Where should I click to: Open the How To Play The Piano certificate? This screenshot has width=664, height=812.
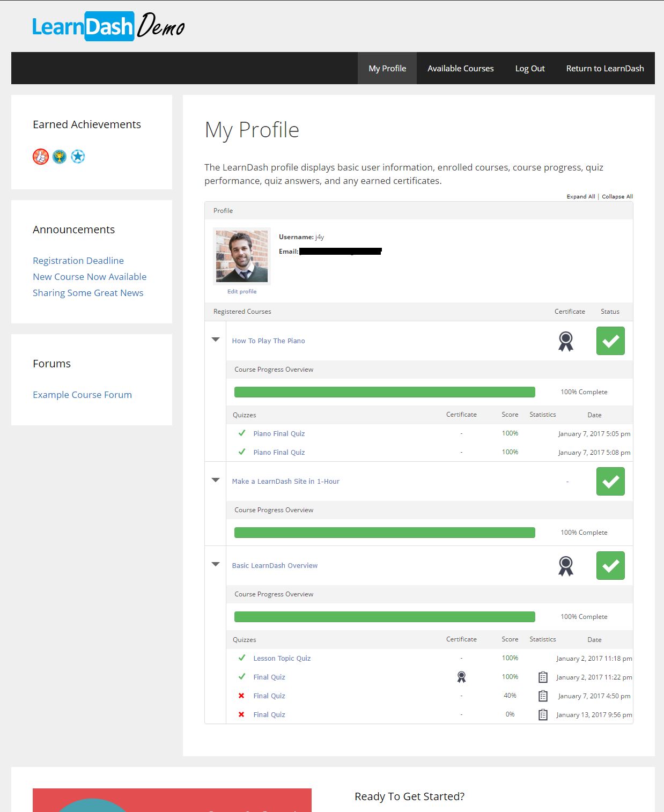(x=565, y=341)
